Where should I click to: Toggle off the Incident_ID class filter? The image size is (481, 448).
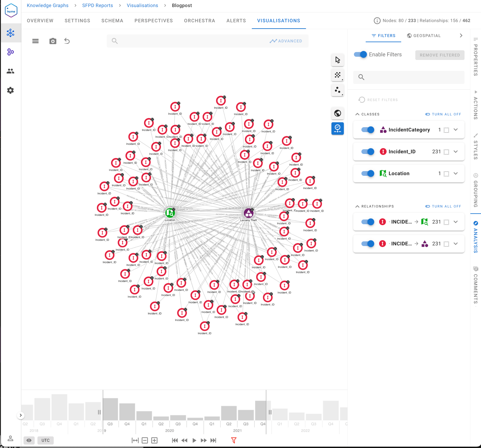[368, 152]
